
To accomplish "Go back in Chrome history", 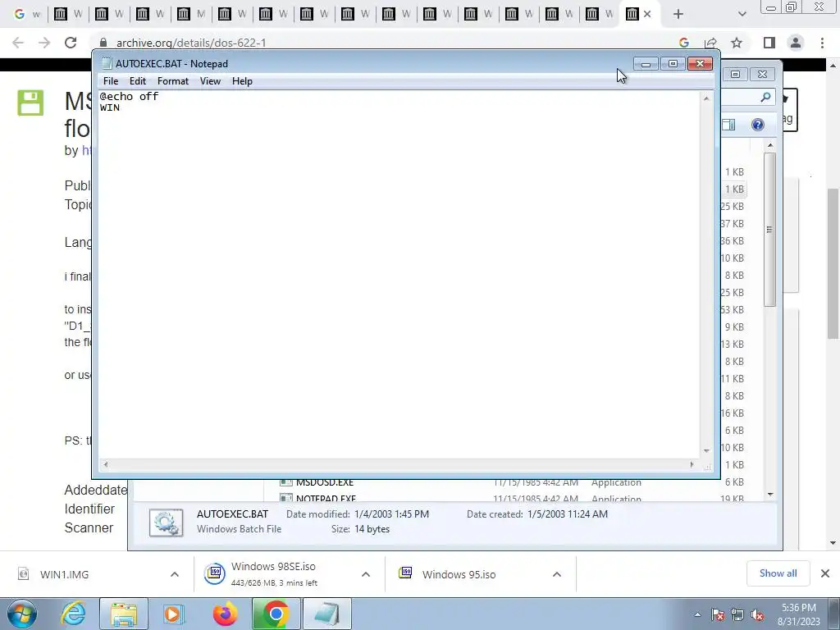I will [x=18, y=43].
